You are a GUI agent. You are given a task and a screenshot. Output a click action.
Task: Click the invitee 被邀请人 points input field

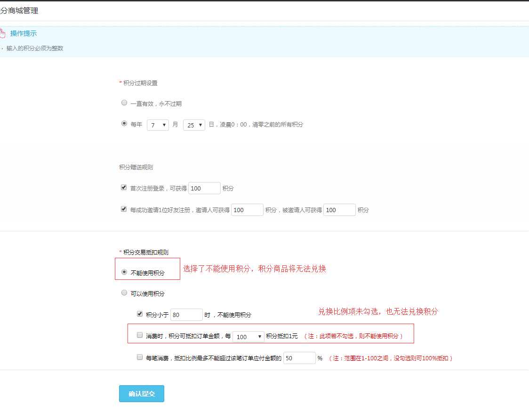[x=339, y=210]
